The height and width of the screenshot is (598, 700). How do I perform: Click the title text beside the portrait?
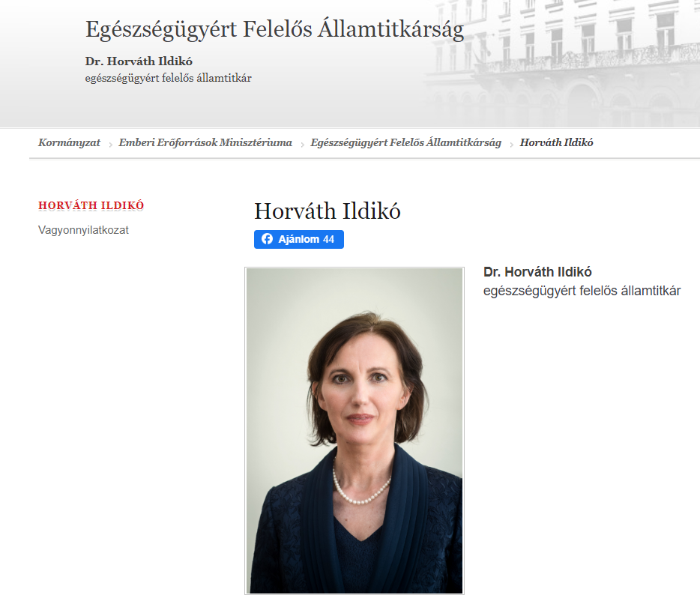click(582, 291)
